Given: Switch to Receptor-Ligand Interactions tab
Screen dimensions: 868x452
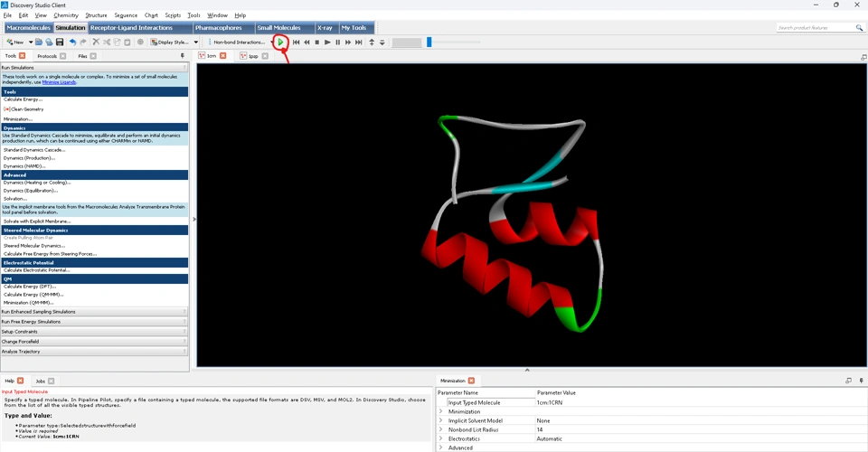Looking at the screenshot, I should 131,28.
